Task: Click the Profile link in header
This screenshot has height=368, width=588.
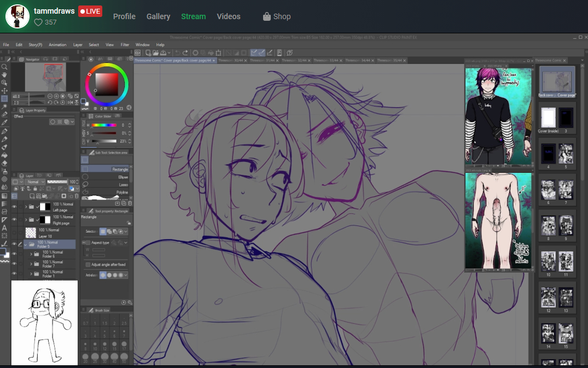Action: [124, 16]
